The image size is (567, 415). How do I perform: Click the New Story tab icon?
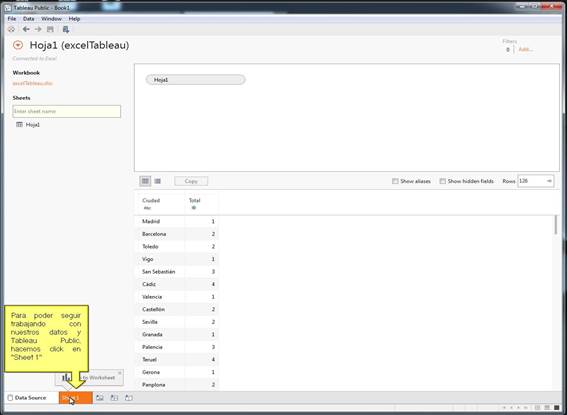(129, 398)
